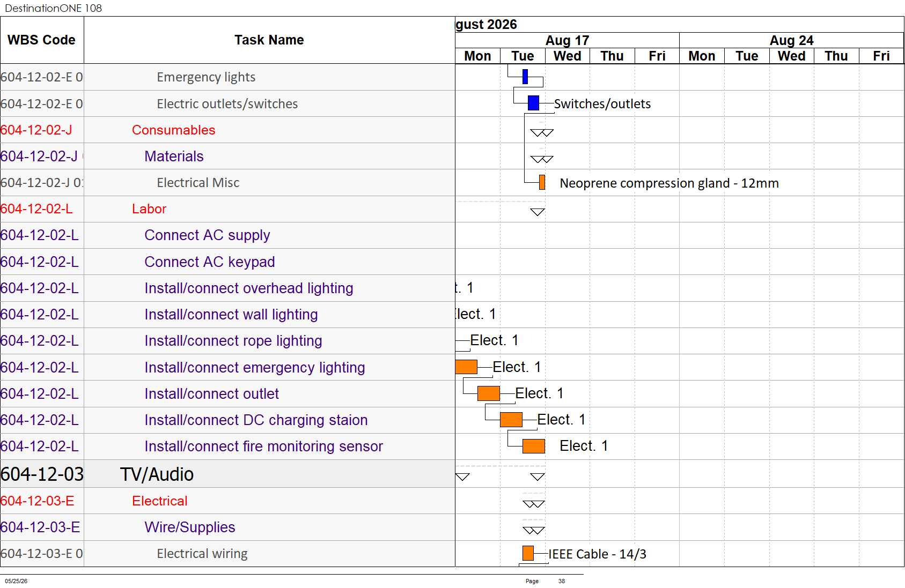Click the Electrical summary marker in 604-12-03-E row
The image size is (905, 588).
tap(534, 504)
